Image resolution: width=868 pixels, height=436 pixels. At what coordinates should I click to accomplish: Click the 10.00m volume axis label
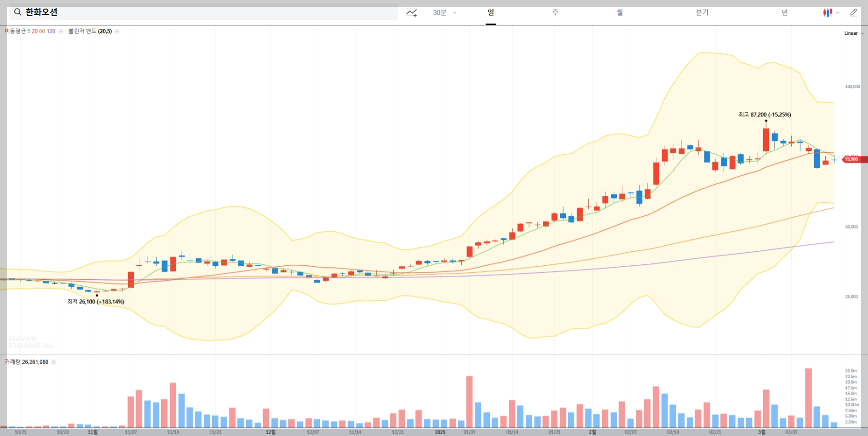pos(852,404)
